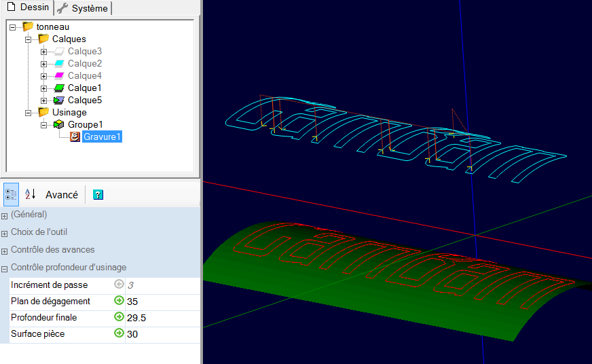
Task: Click the (Général) group label
Action: click(x=29, y=215)
